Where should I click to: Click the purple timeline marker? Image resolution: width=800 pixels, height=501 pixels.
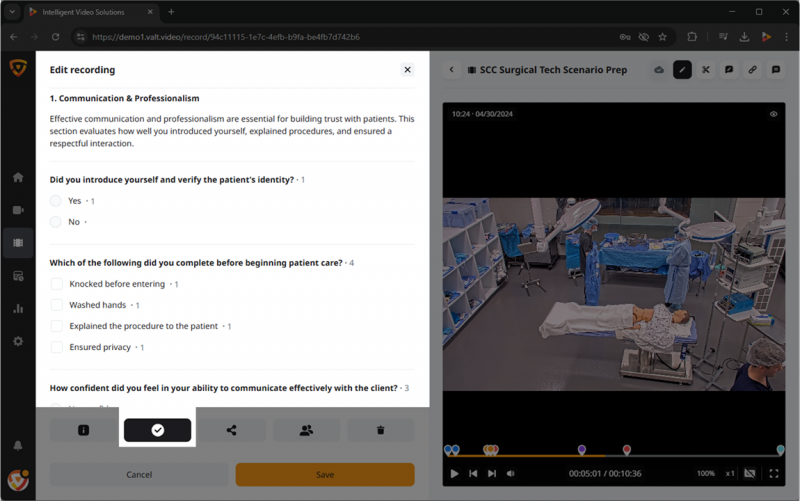pyautogui.click(x=582, y=449)
